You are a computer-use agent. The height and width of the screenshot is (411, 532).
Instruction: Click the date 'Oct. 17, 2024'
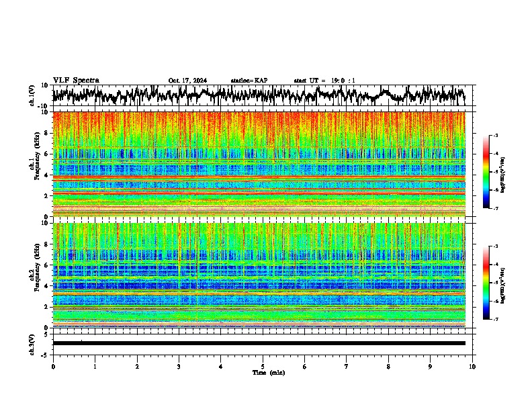(187, 81)
